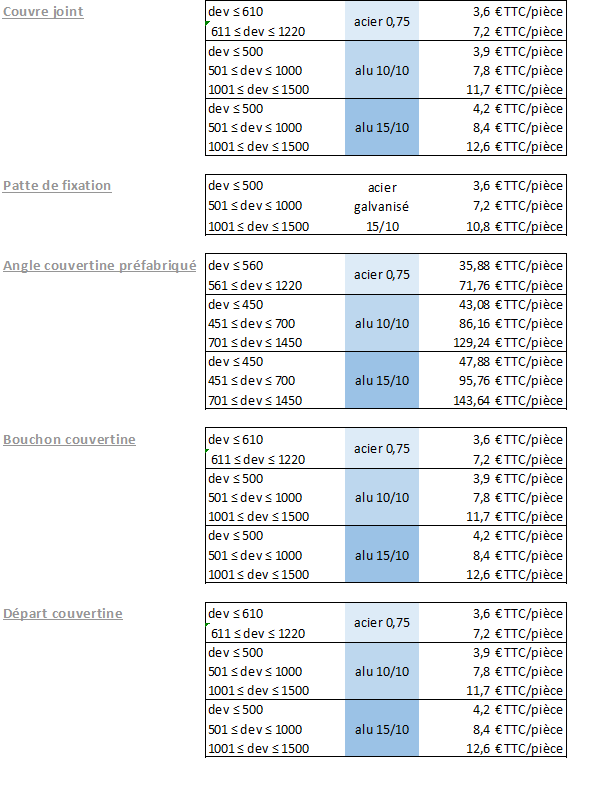Select alu 10/10 cell in Bouchon couvertine section
Image resolution: width=605 pixels, height=796 pixels.
382,497
